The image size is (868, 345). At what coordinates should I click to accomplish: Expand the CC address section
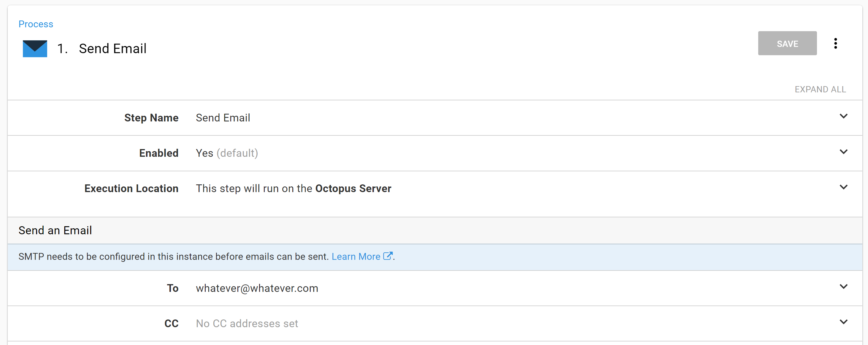pos(844,322)
